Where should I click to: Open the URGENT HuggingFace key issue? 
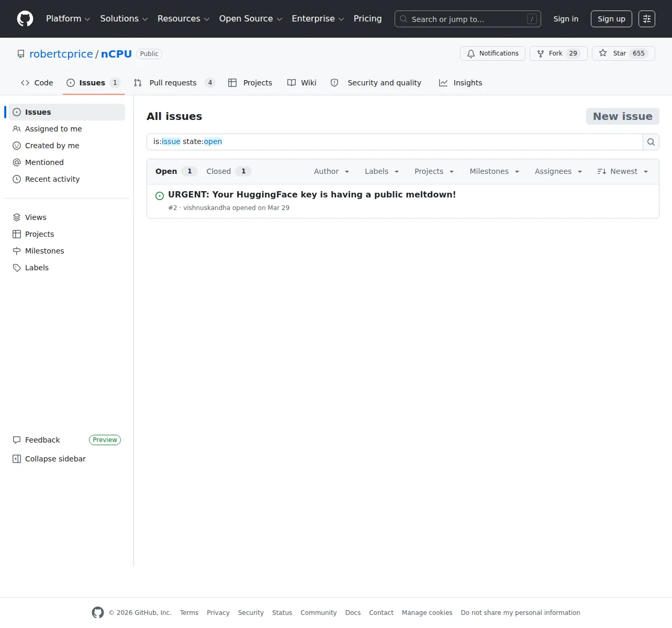312,195
